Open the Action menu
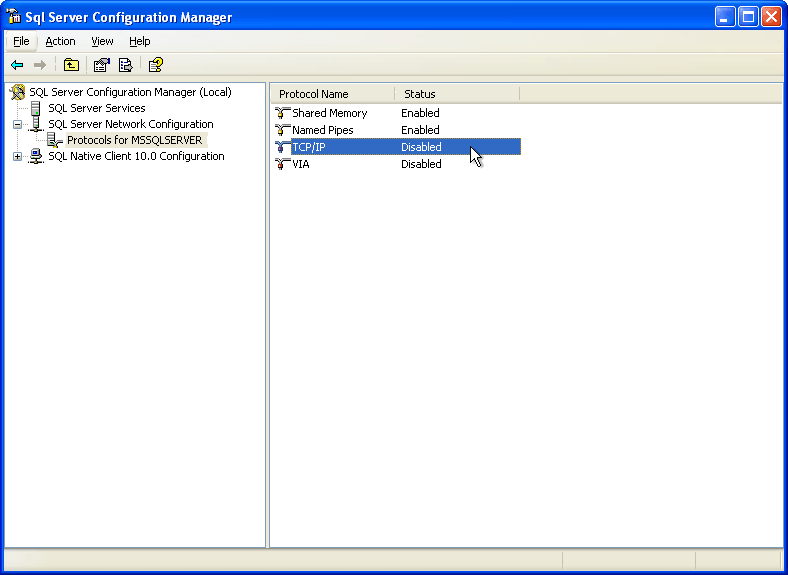 [x=60, y=41]
